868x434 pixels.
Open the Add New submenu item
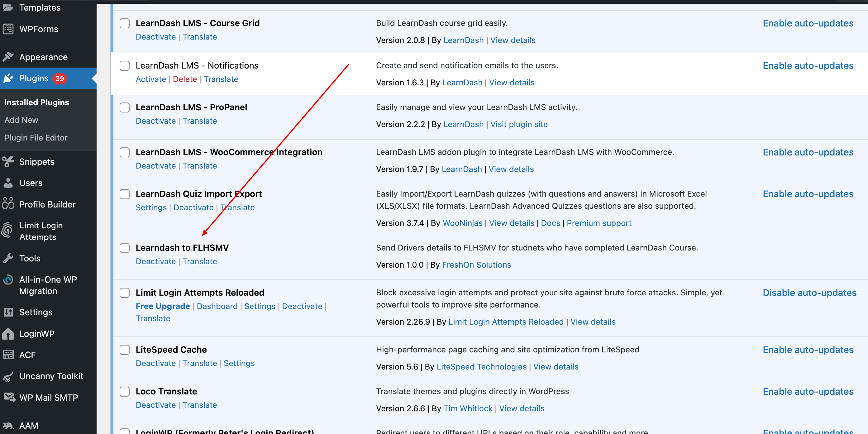pyautogui.click(x=21, y=120)
